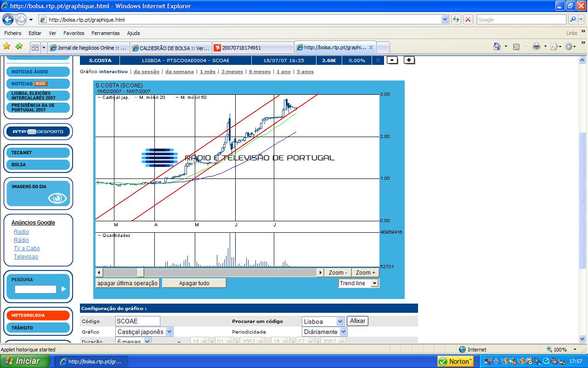Click the browser Refresh button
Screen dimensions: 588x368
456,19
